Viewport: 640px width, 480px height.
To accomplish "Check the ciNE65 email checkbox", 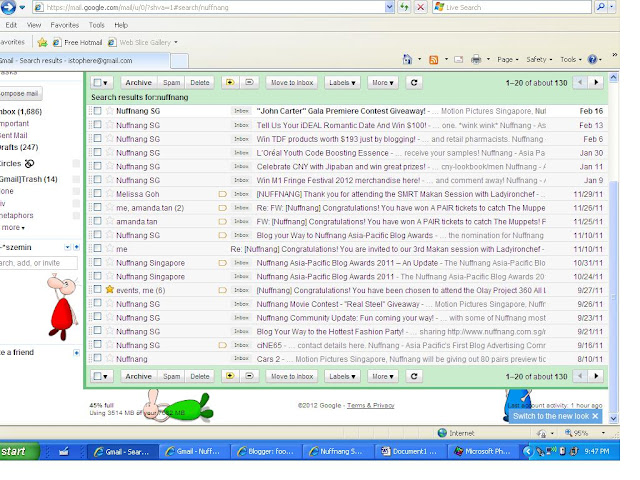I will [97, 344].
